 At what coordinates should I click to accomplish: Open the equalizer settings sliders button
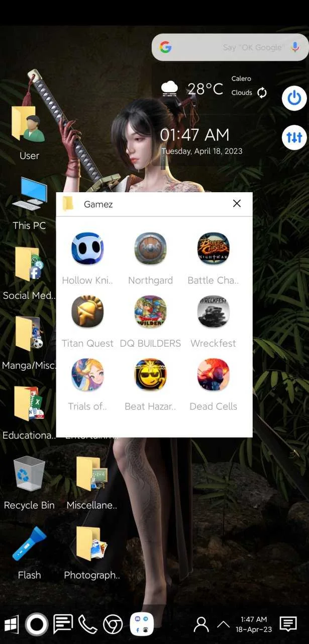coord(294,137)
